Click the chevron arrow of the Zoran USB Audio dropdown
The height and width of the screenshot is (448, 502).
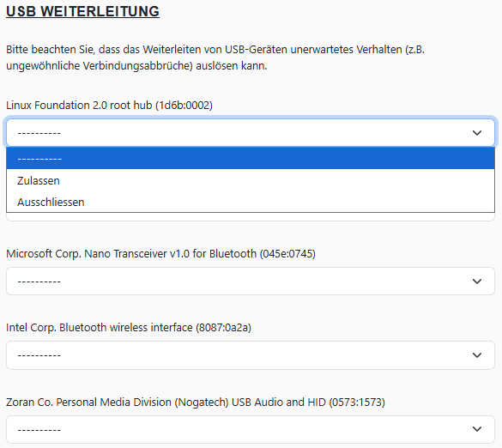(477, 429)
